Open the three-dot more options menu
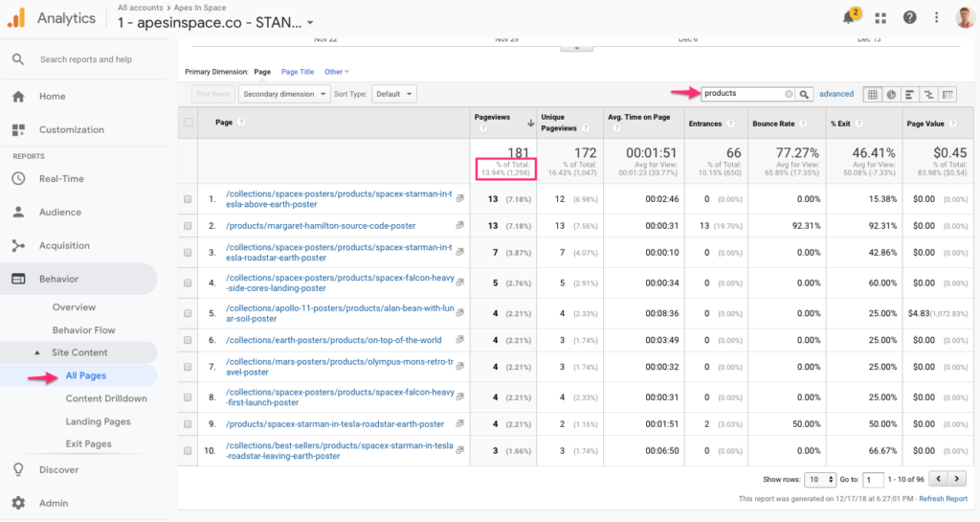980x522 pixels. [x=936, y=17]
